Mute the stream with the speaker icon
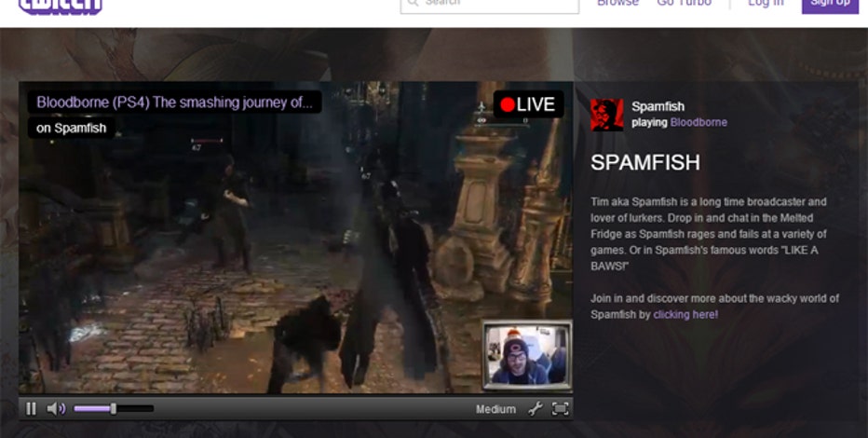Image resolution: width=868 pixels, height=438 pixels. point(56,409)
